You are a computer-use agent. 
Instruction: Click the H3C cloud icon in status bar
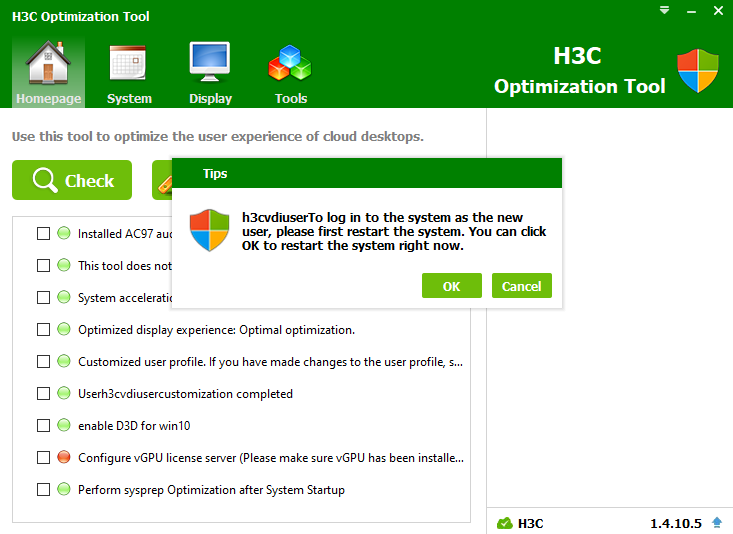point(504,523)
